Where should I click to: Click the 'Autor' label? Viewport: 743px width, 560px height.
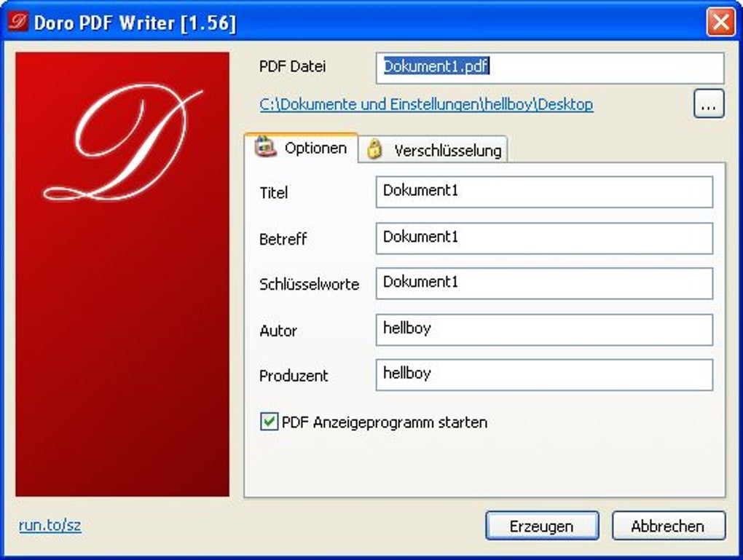278,330
